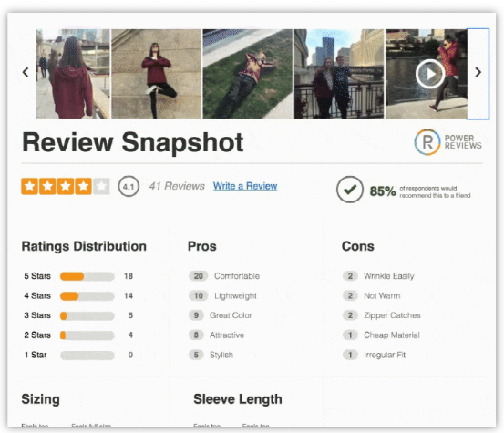This screenshot has height=433, width=504.
Task: Select the Wrinkle Easily con tag
Action: point(378,276)
